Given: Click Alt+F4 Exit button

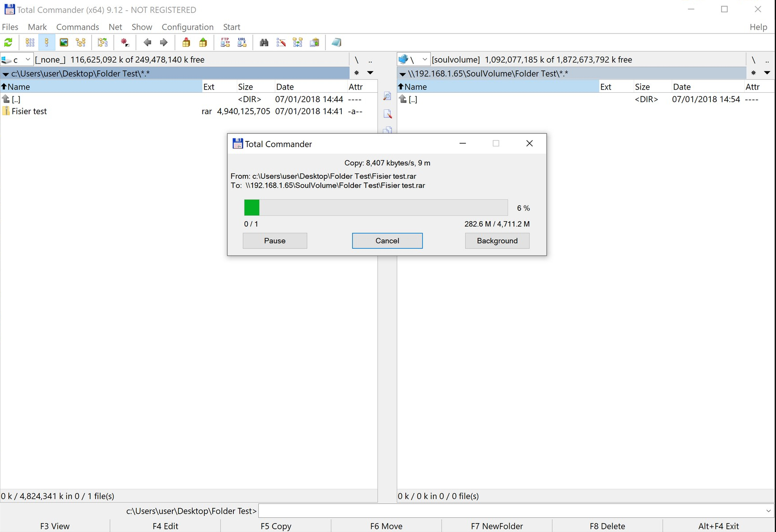Looking at the screenshot, I should pos(718,526).
